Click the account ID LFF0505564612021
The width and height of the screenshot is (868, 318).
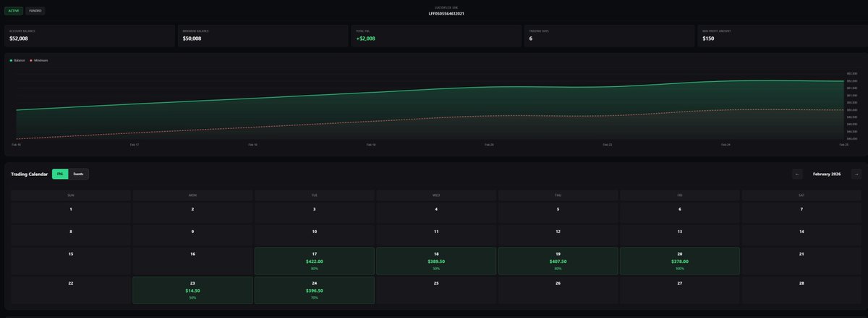tap(446, 13)
